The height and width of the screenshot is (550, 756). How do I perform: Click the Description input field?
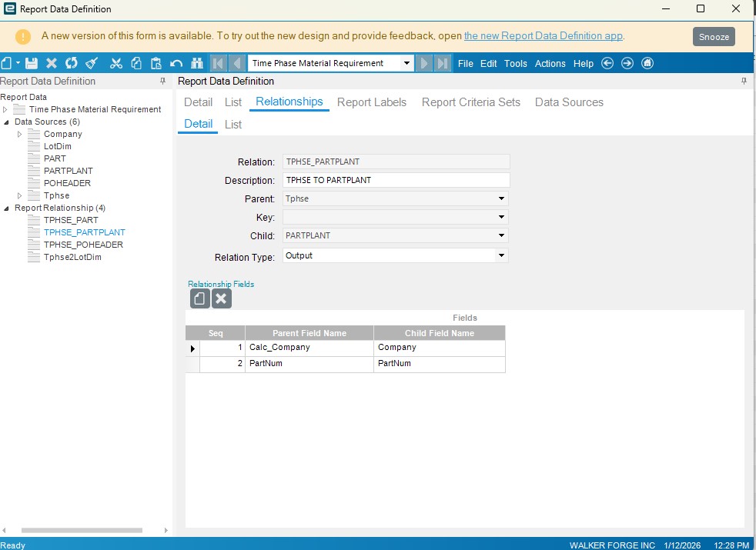coord(396,180)
